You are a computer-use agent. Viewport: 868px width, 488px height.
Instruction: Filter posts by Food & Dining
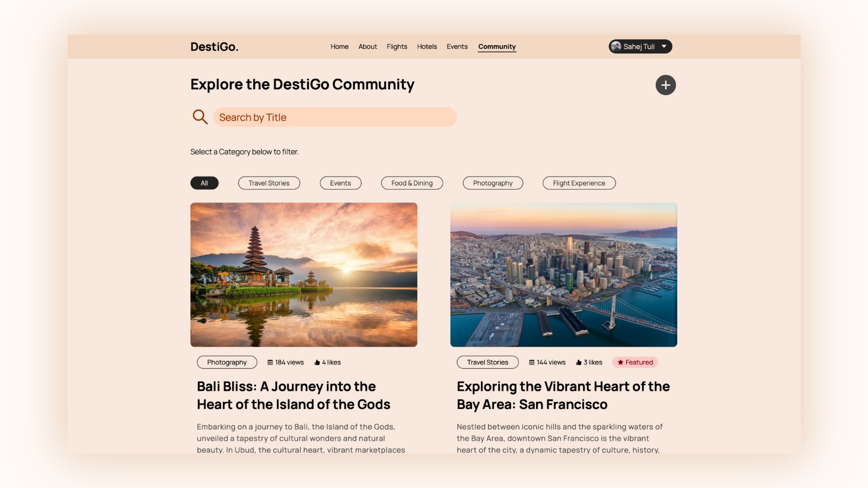click(412, 183)
